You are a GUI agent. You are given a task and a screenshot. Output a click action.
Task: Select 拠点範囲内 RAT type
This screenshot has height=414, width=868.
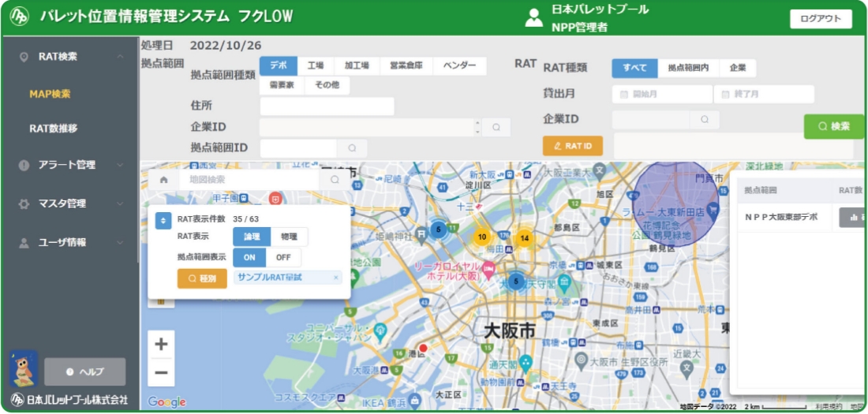(688, 68)
